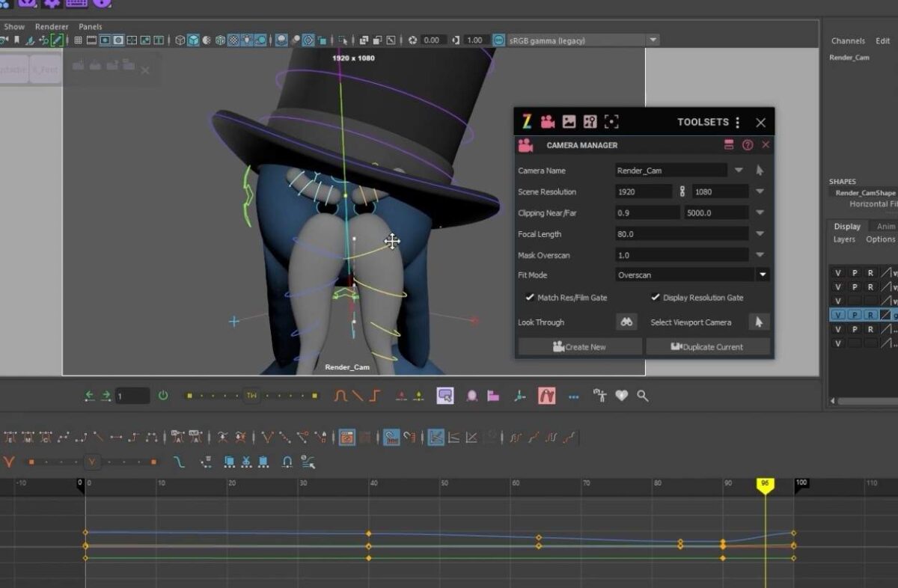
Task: Click the magnifying glass search icon in playback bar
Action: click(643, 396)
